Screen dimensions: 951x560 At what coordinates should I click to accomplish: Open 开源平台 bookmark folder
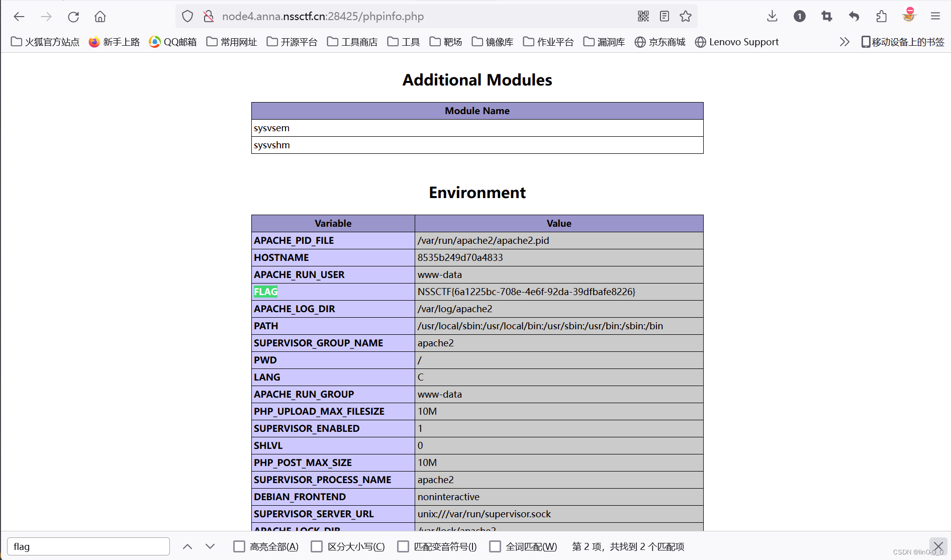[292, 42]
